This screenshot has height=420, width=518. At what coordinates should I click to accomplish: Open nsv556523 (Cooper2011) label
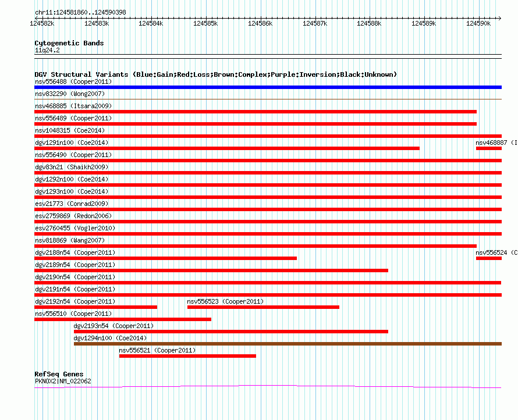click(x=225, y=301)
